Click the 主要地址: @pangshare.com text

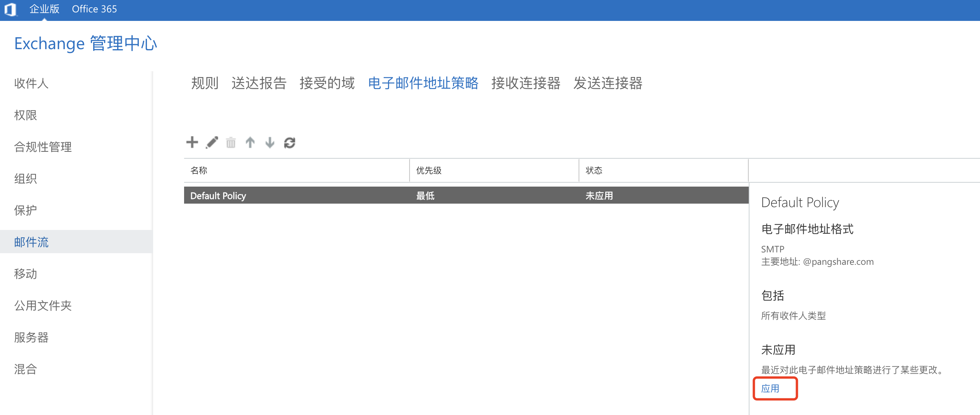818,262
